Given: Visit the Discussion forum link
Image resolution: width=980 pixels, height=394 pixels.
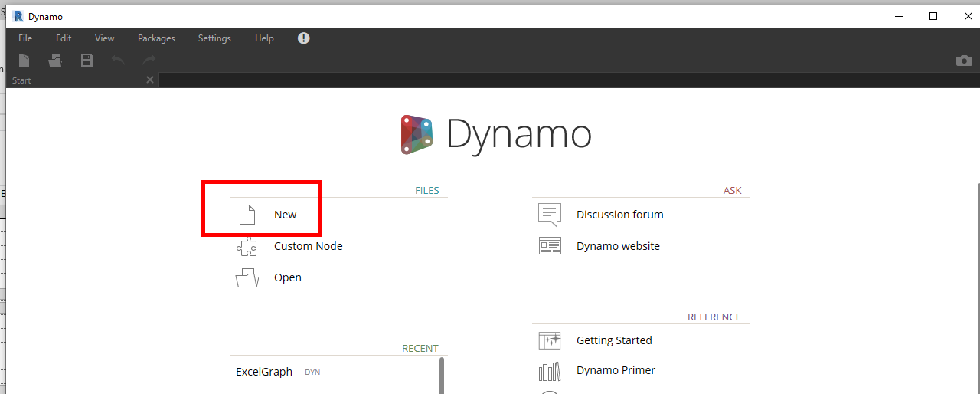Looking at the screenshot, I should [620, 215].
